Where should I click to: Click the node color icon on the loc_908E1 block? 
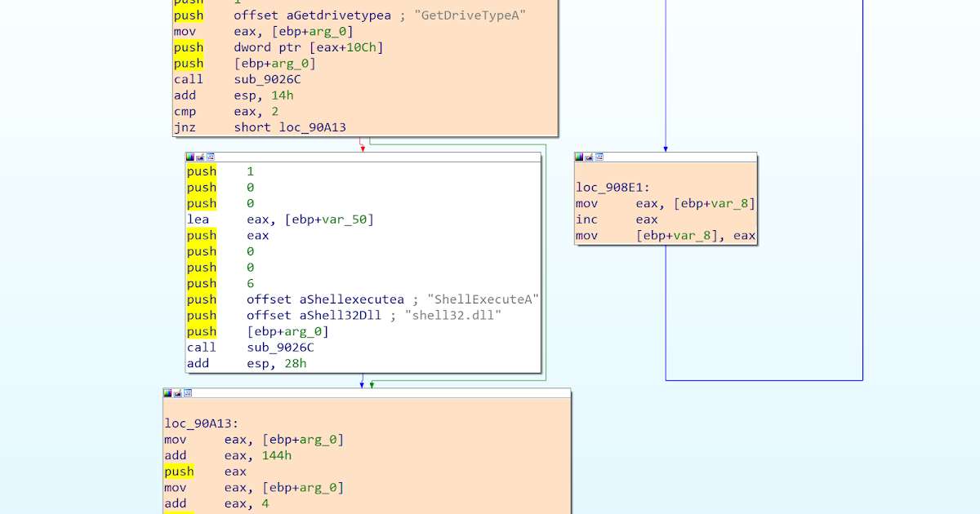point(579,157)
